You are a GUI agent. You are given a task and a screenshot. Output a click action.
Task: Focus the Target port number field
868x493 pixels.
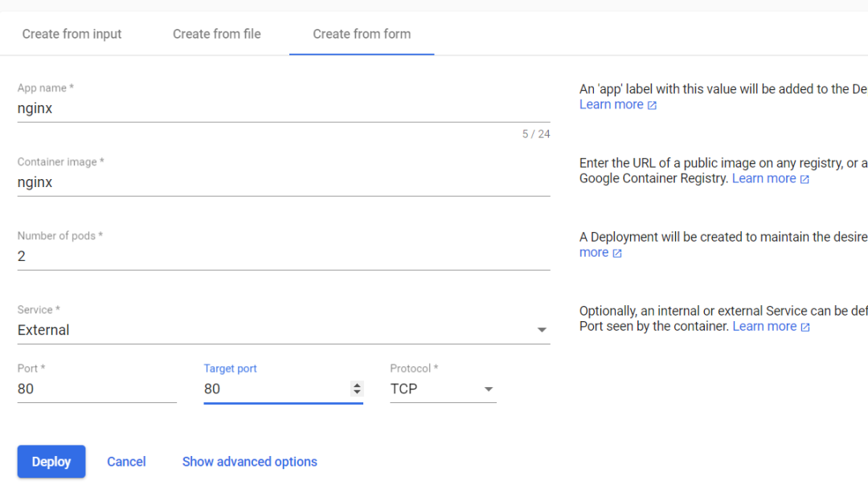[273, 389]
